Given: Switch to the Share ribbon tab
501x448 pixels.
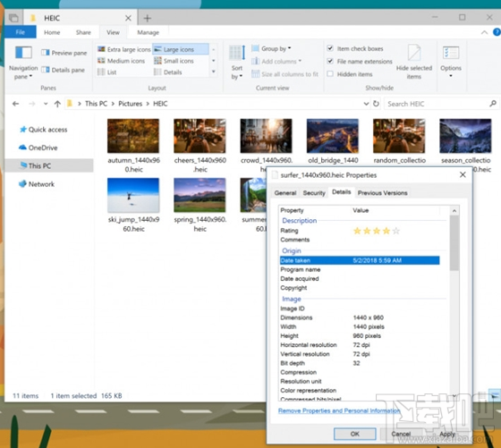Looking at the screenshot, I should [x=83, y=32].
